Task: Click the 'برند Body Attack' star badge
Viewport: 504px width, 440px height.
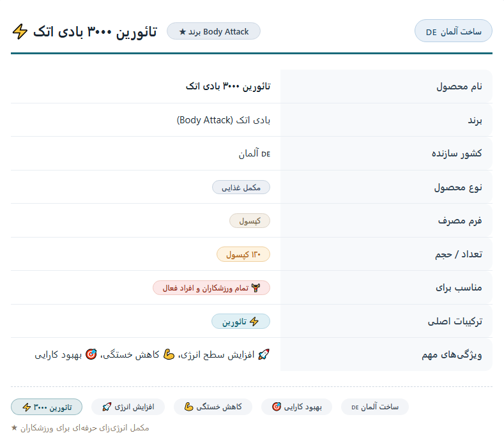Action: click(x=213, y=31)
